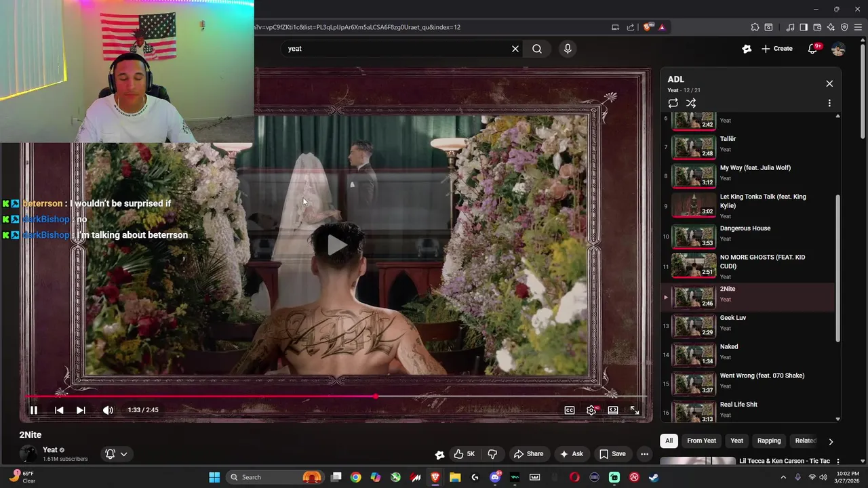This screenshot has height=488, width=868.
Task: Skip to previous video in playlist
Action: (59, 410)
